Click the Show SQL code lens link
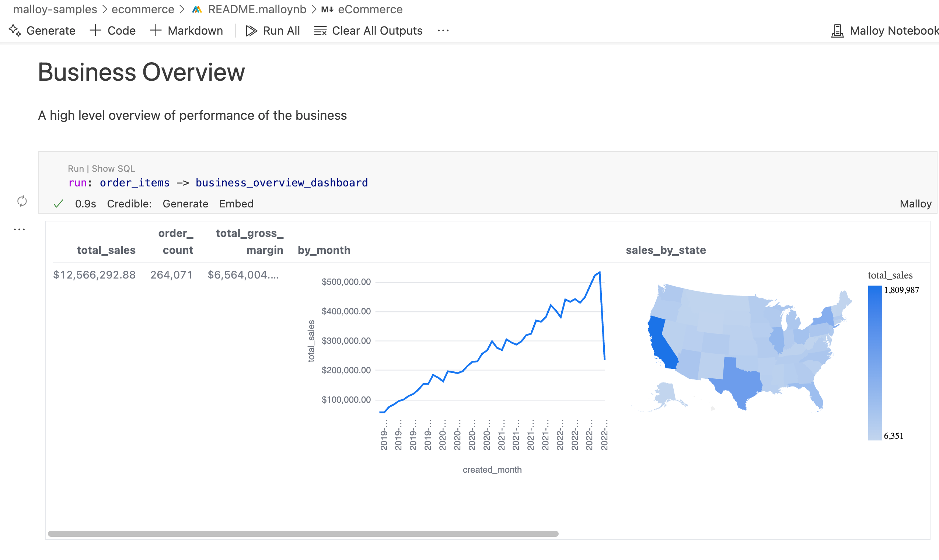 pyautogui.click(x=113, y=168)
